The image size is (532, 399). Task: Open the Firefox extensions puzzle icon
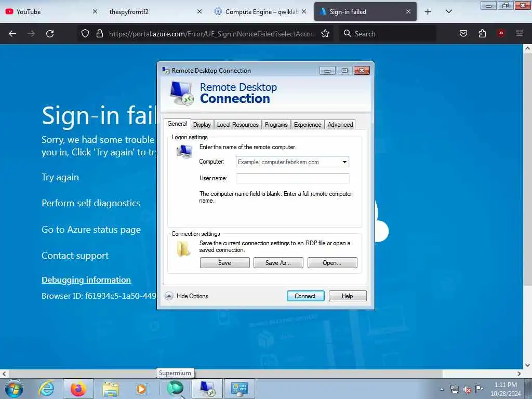[482, 33]
